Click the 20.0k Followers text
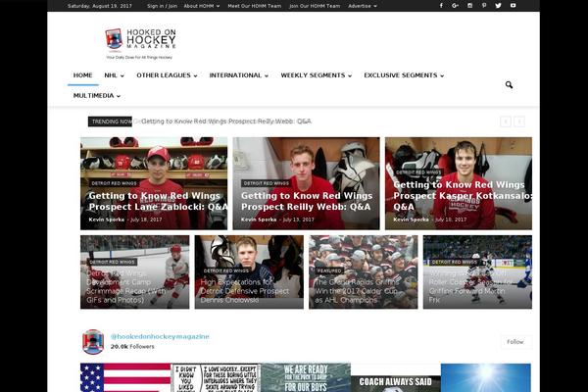The image size is (588, 392). [132, 347]
